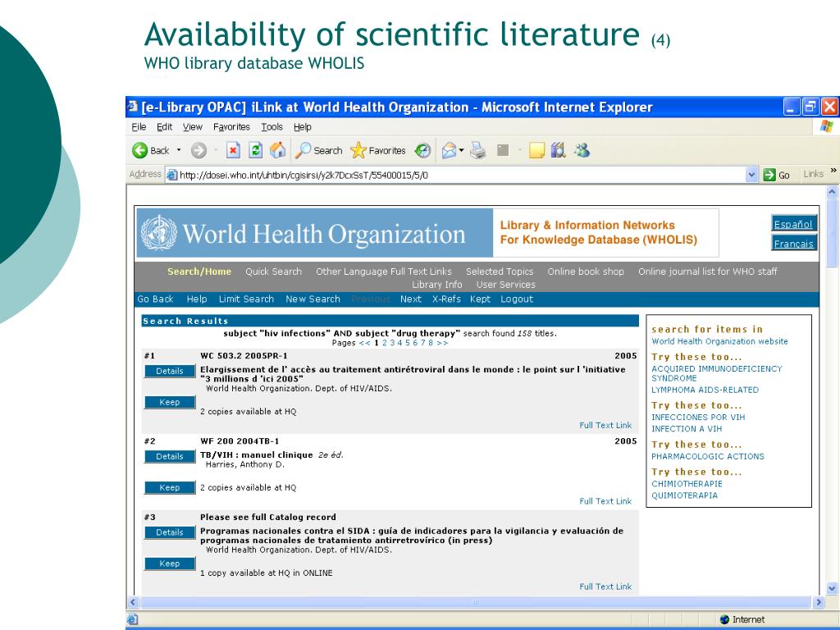This screenshot has width=840, height=630.
Task: Switch language with the Español button
Action: point(793,224)
